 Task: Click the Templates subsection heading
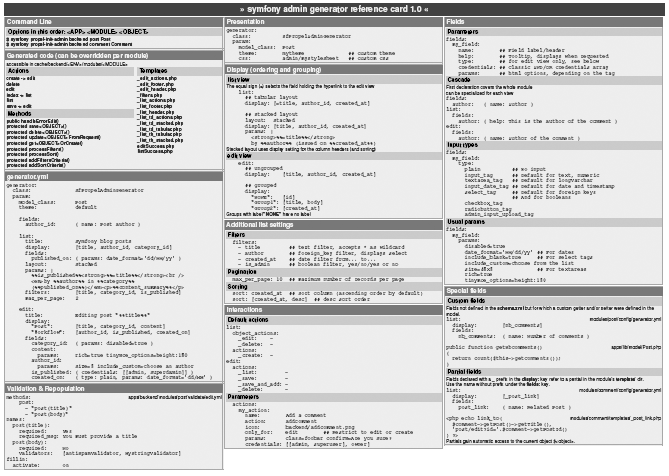pyautogui.click(x=154, y=72)
